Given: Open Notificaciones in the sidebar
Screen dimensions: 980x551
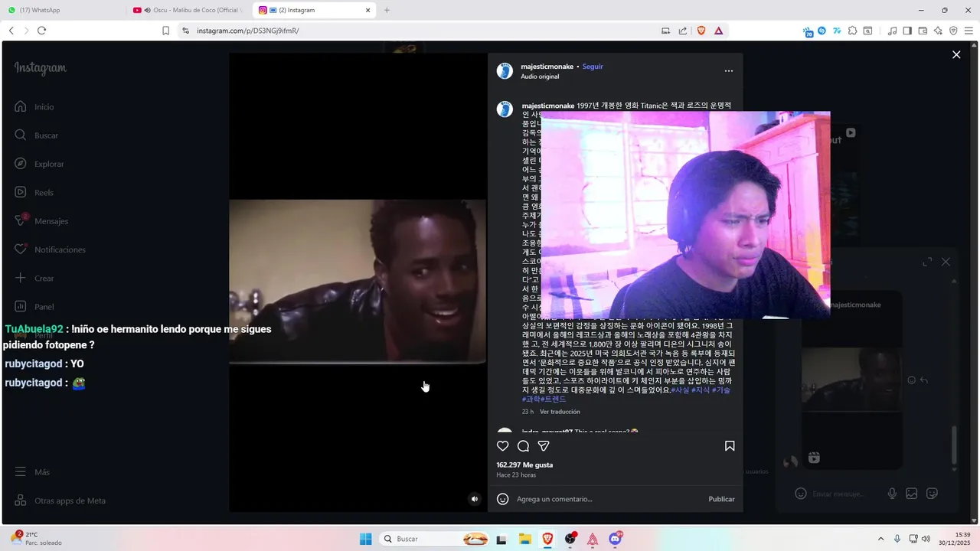Looking at the screenshot, I should 51,249.
